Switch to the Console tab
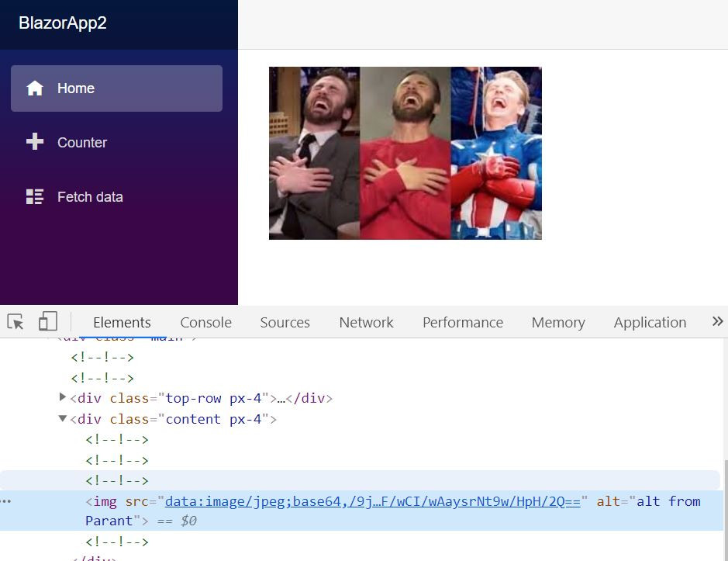Screen dimensions: 728x561 coord(205,322)
